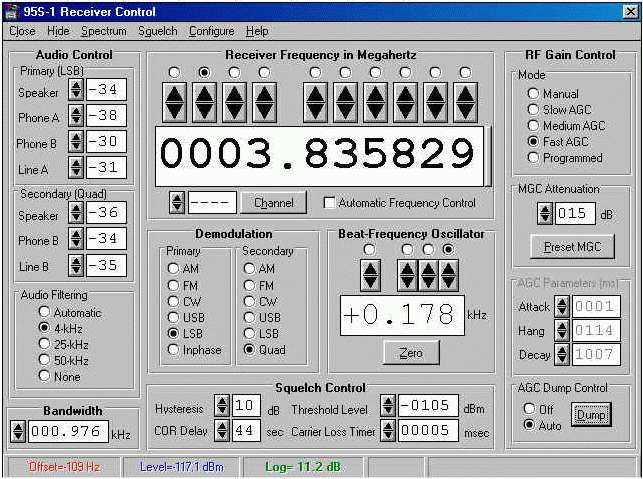Image resolution: width=643 pixels, height=479 pixels.
Task: Click Threshold Level spinner arrows
Action: pos(388,406)
